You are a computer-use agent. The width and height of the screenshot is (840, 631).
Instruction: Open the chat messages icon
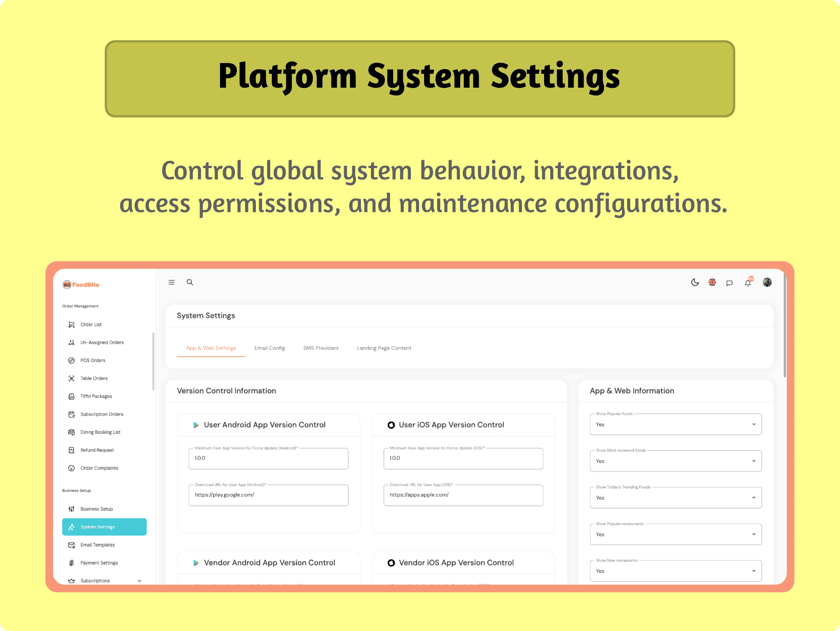pyautogui.click(x=730, y=283)
